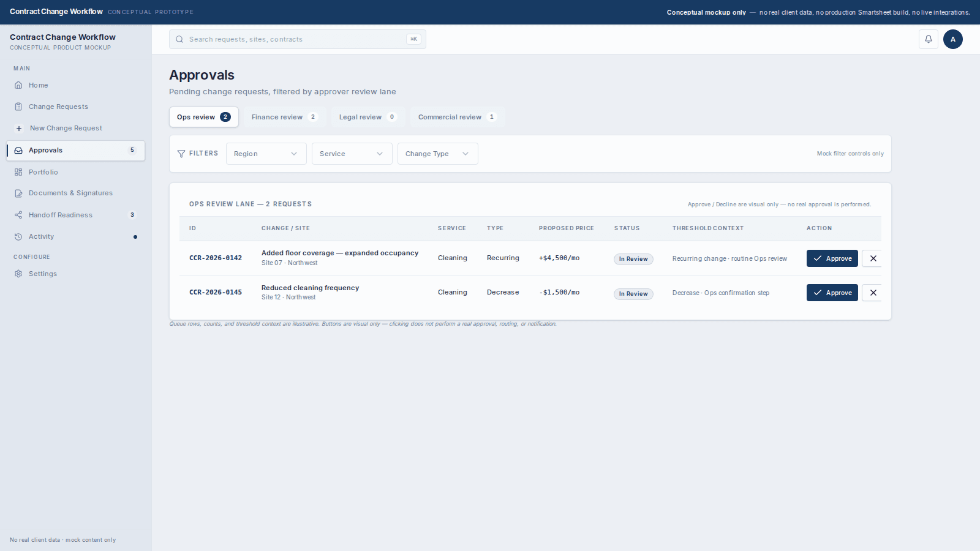Click 'Recurring change · routine Ops review'
This screenshot has width=980, height=551.
pyautogui.click(x=729, y=259)
